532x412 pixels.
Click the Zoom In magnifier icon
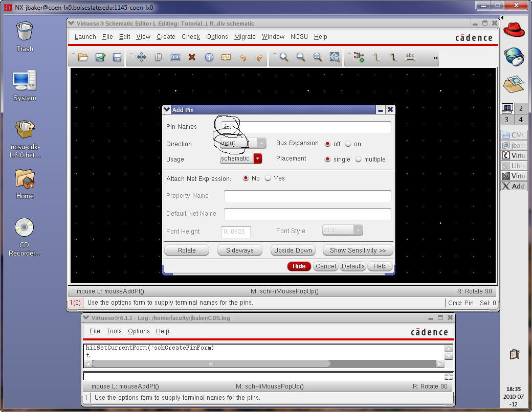(x=283, y=58)
